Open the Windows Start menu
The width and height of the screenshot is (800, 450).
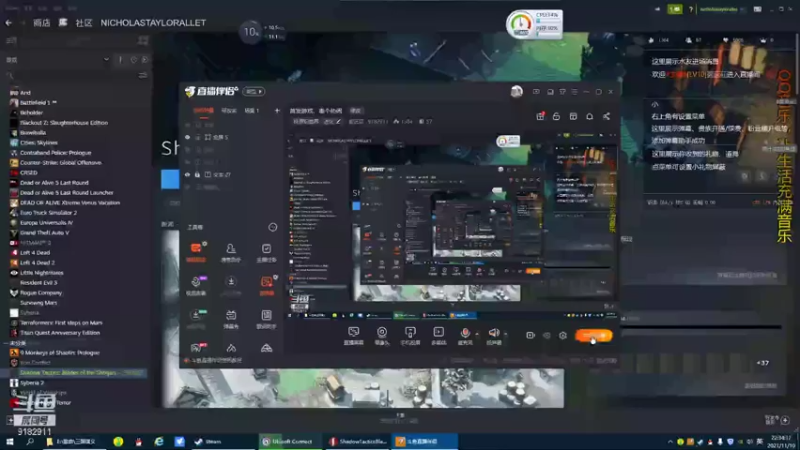(9, 441)
